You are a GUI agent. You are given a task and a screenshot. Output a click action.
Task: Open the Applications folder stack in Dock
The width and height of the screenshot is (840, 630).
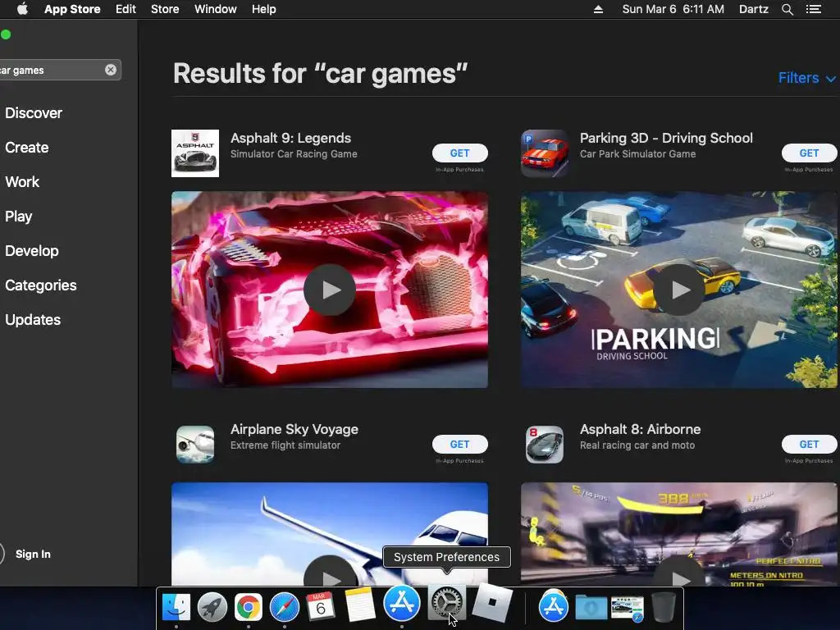point(554,606)
